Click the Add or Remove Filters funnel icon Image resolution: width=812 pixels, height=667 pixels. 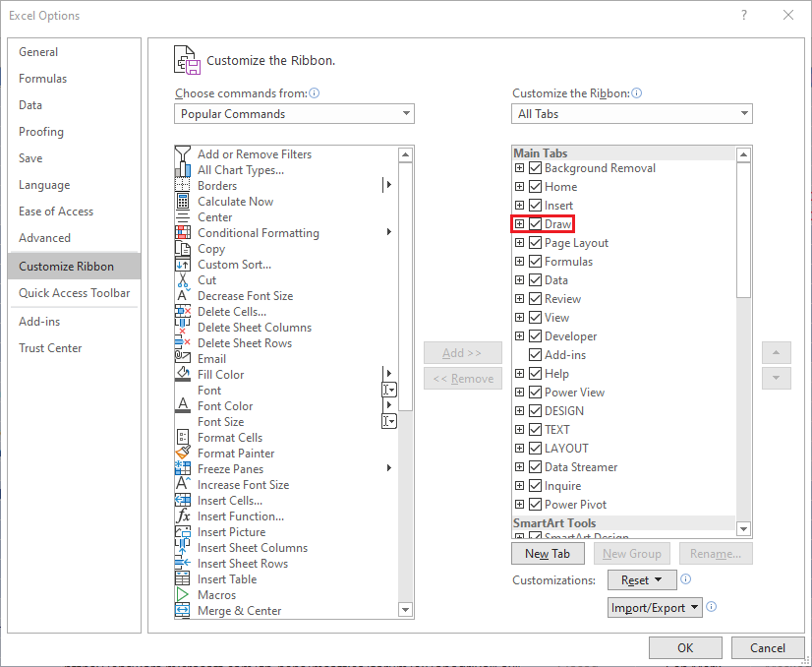click(x=182, y=153)
